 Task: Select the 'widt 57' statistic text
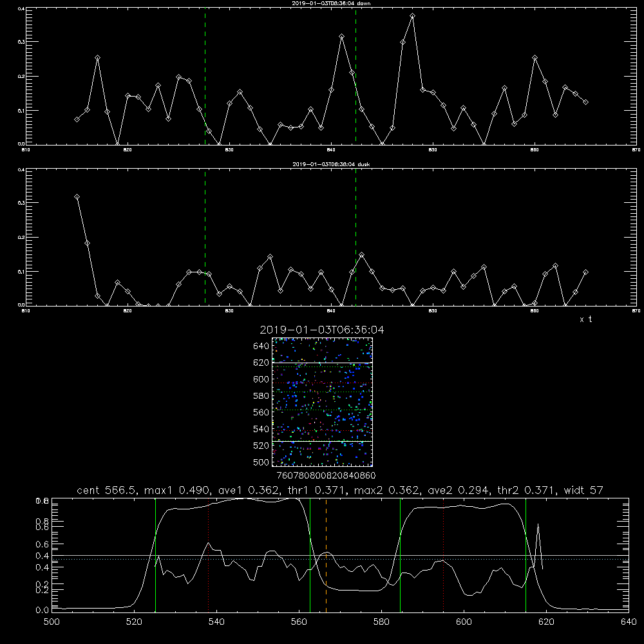click(x=583, y=490)
